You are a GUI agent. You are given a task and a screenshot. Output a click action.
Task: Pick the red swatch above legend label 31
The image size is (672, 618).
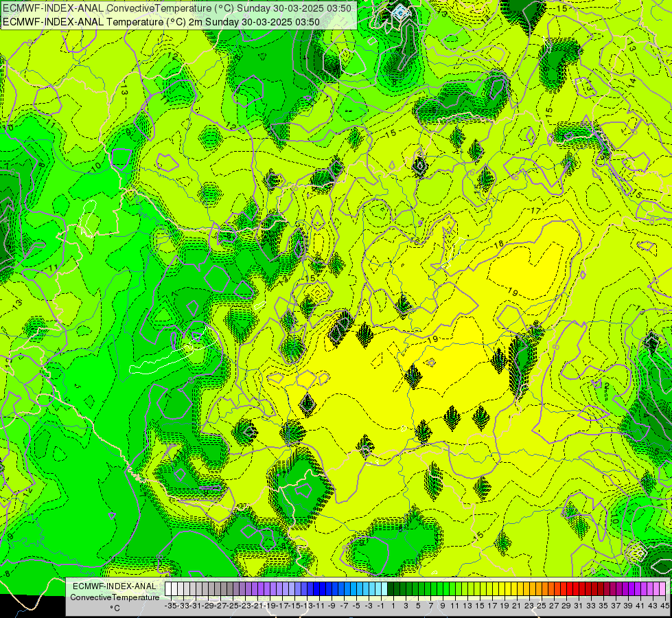(576, 588)
